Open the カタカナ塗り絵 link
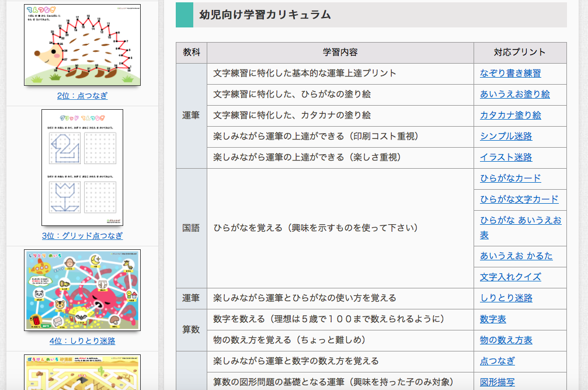 [510, 116]
